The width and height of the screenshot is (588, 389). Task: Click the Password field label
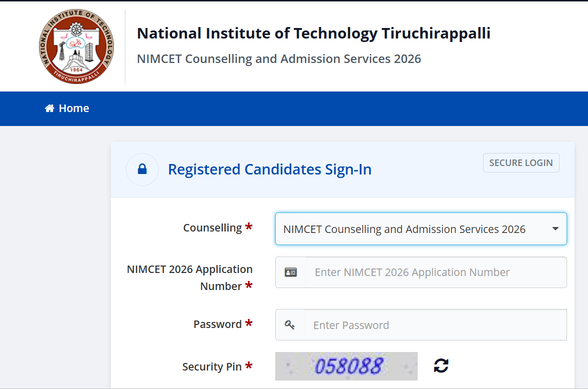click(217, 324)
